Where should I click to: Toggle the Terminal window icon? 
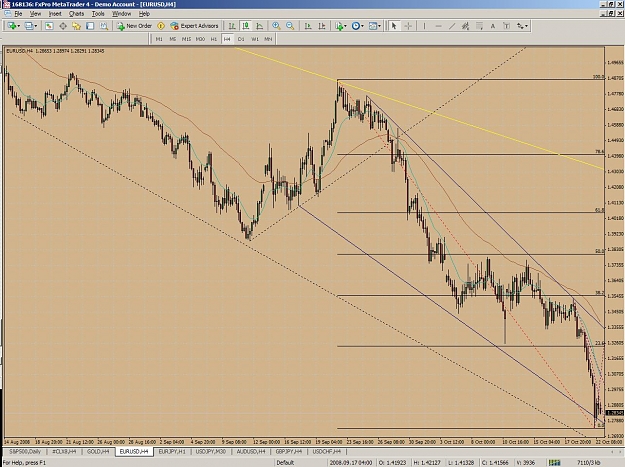pyautogui.click(x=90, y=26)
